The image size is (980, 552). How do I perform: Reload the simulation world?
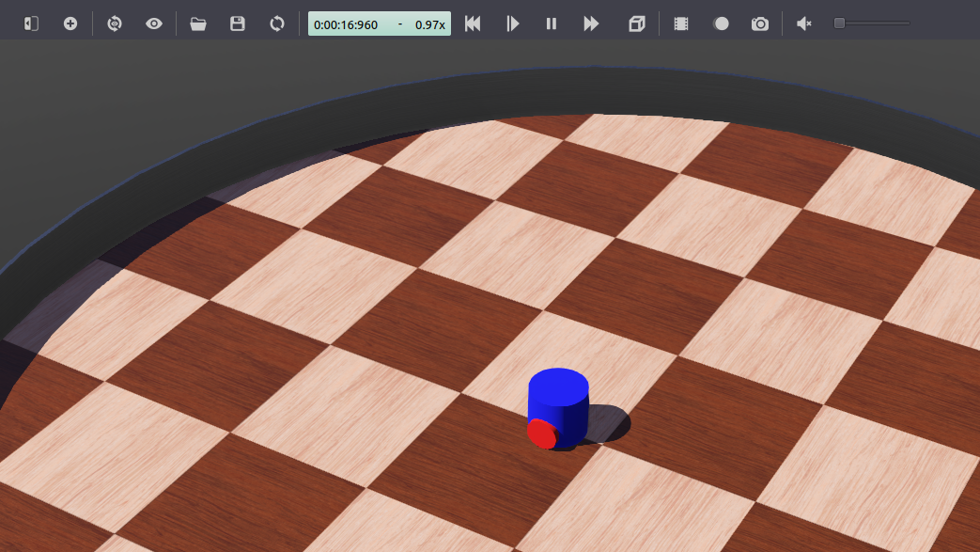click(x=276, y=24)
